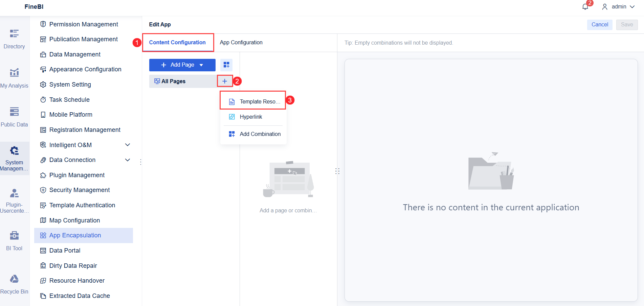Viewport: 644px width, 306px height.
Task: Click the All Pages image icon
Action: [x=157, y=81]
